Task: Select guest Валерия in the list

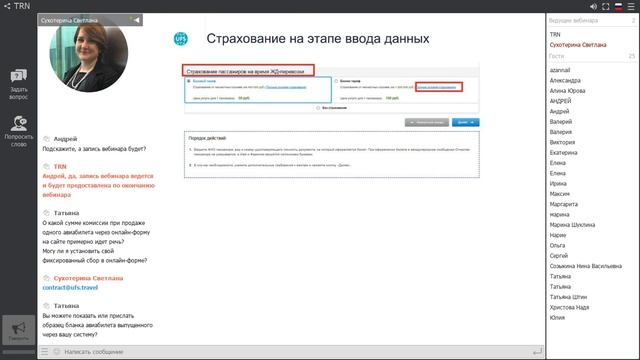Action: pyautogui.click(x=561, y=132)
